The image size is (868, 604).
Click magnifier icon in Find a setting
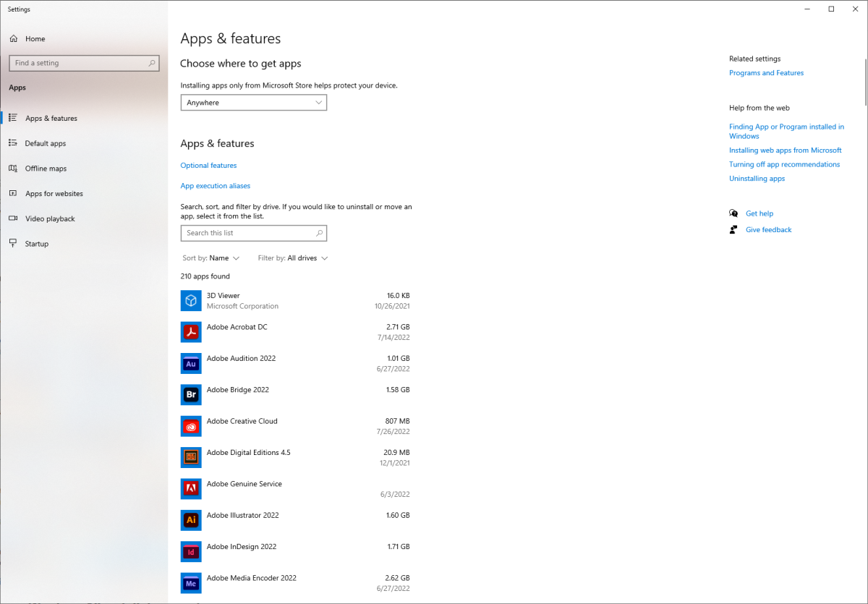coord(152,63)
